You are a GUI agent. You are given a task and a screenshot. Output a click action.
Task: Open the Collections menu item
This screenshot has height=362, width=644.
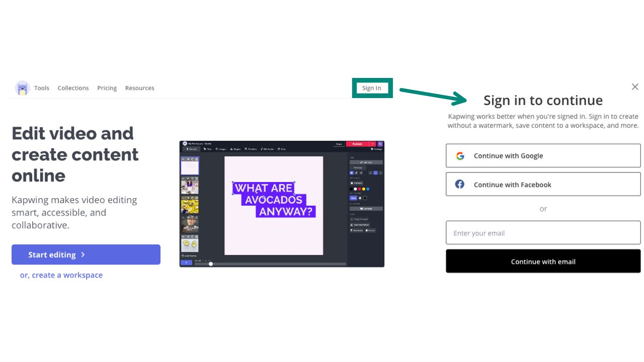pos(73,88)
